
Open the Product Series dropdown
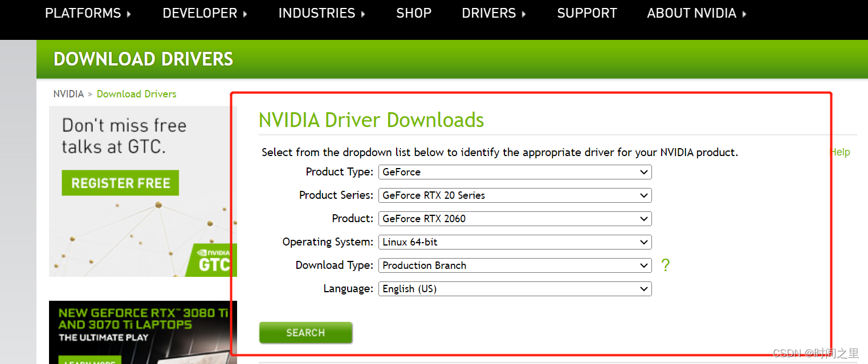click(x=515, y=195)
